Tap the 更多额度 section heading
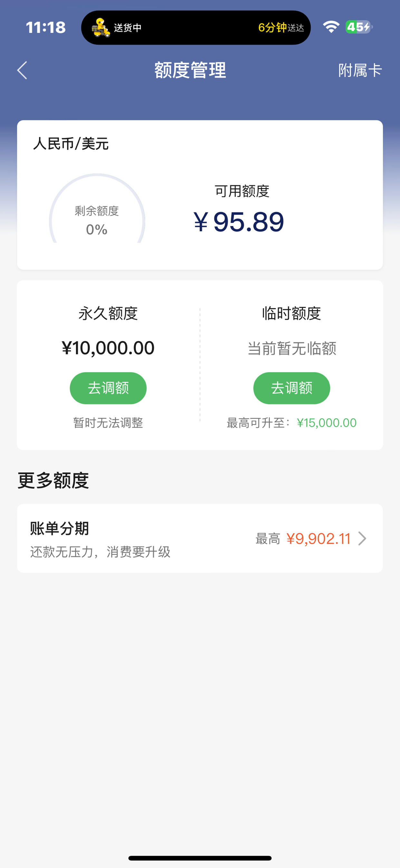Screen dimensions: 400x868 click(53, 480)
